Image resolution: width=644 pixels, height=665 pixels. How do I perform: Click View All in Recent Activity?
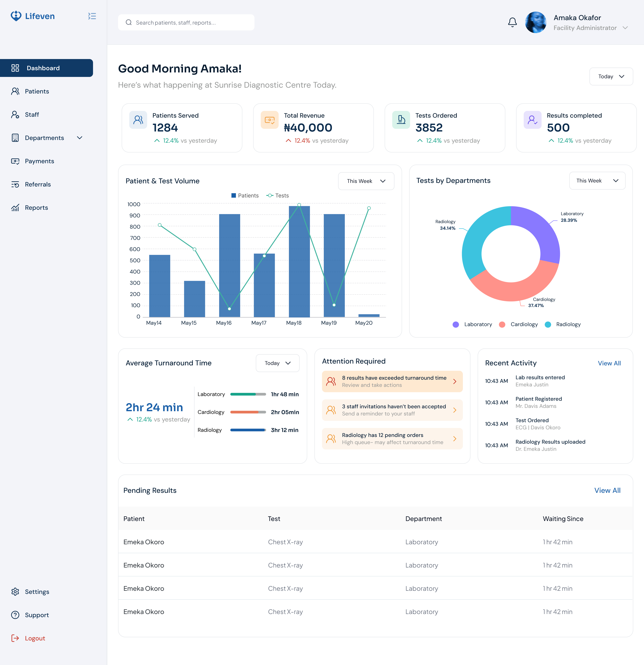click(x=609, y=363)
